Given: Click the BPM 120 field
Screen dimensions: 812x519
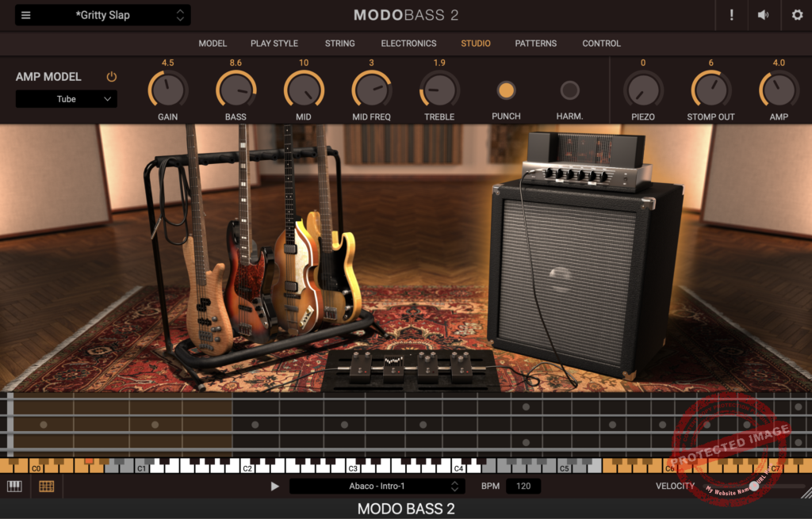Looking at the screenshot, I should tap(523, 486).
